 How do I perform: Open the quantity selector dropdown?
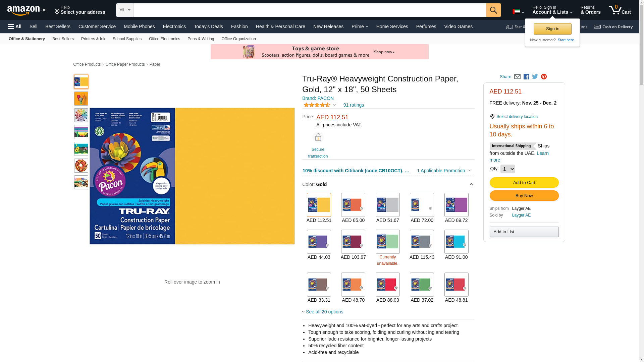click(x=507, y=169)
